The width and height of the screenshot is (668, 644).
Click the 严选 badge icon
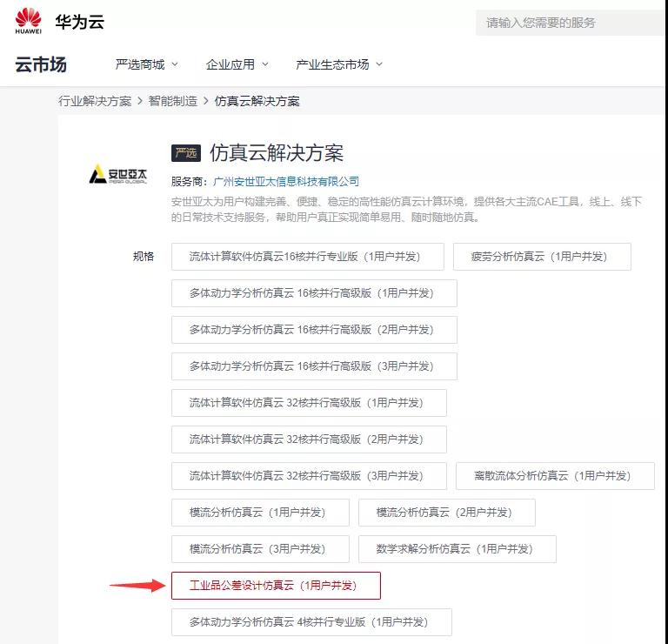(186, 153)
